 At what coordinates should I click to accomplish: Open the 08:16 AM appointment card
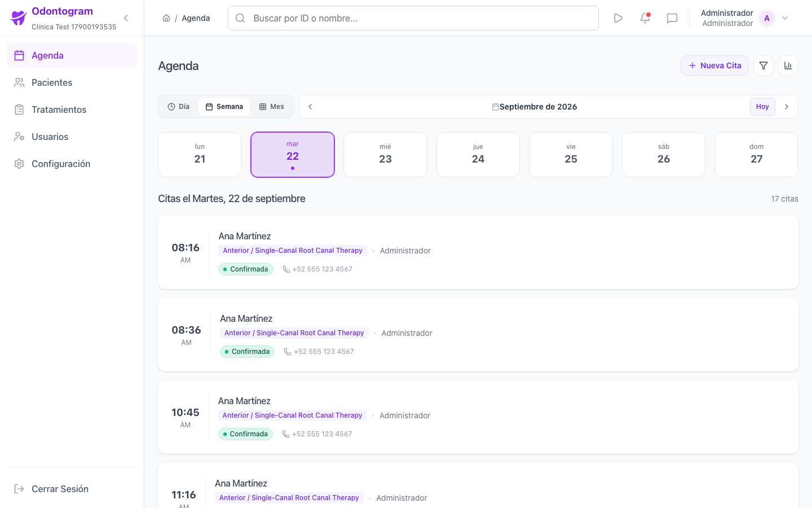point(478,252)
